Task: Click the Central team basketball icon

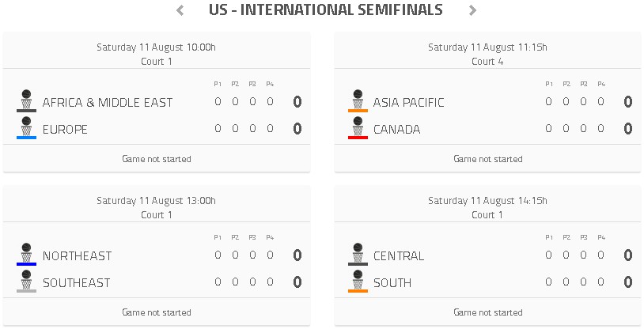Action: pyautogui.click(x=358, y=254)
